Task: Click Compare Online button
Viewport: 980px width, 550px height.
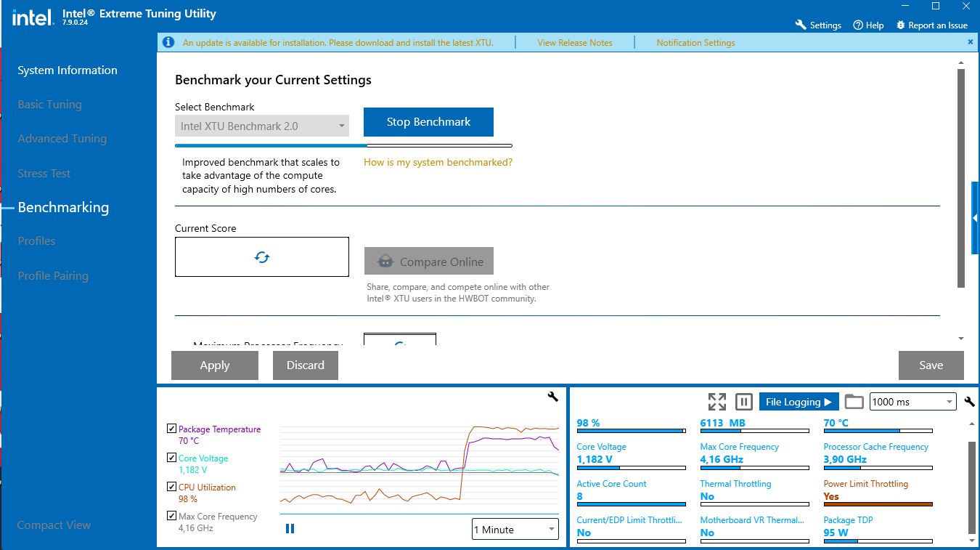Action: click(428, 262)
